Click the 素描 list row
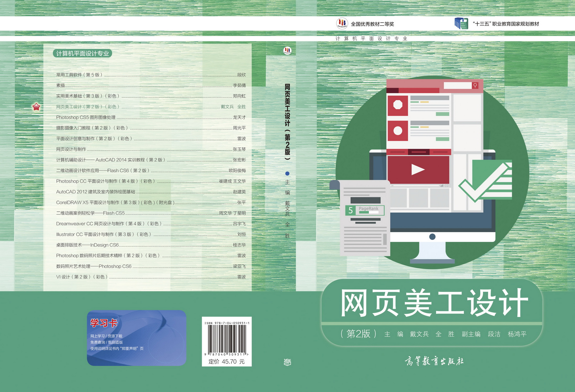Viewport: 575px width, 392px height. (151, 85)
